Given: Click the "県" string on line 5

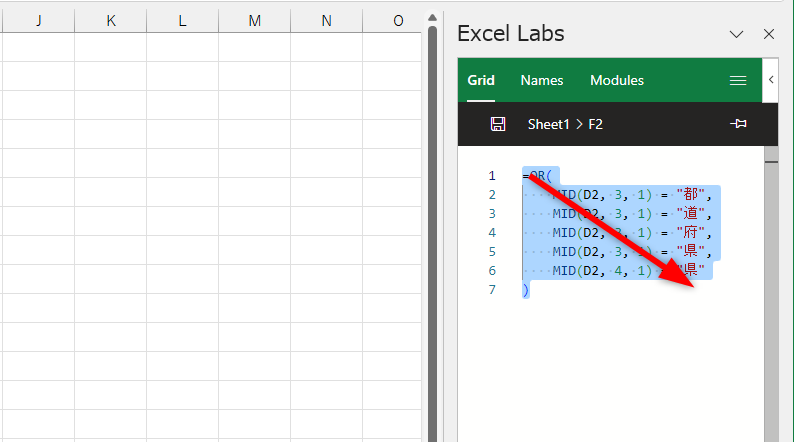Looking at the screenshot, I should click(x=691, y=252).
